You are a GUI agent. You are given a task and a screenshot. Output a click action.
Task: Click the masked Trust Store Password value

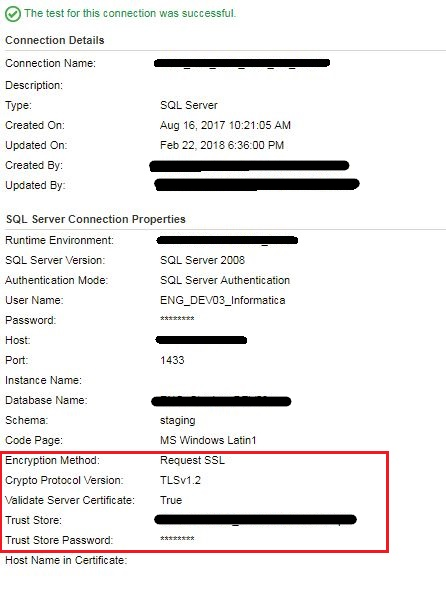pyautogui.click(x=177, y=539)
